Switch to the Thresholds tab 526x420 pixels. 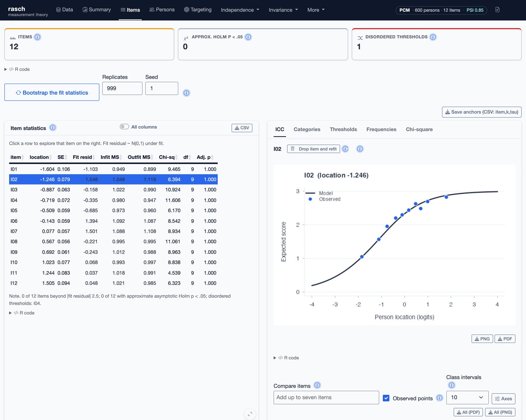click(343, 129)
